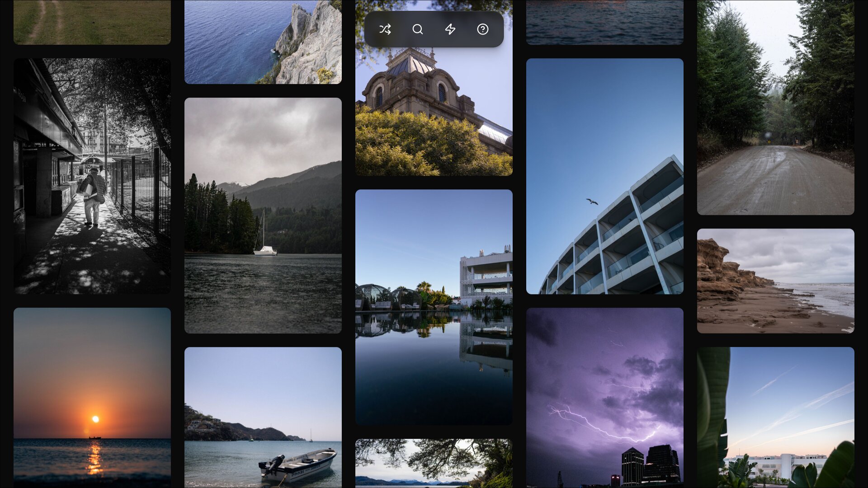The image size is (868, 488).
Task: Select the lightning bolt icon
Action: tap(450, 29)
